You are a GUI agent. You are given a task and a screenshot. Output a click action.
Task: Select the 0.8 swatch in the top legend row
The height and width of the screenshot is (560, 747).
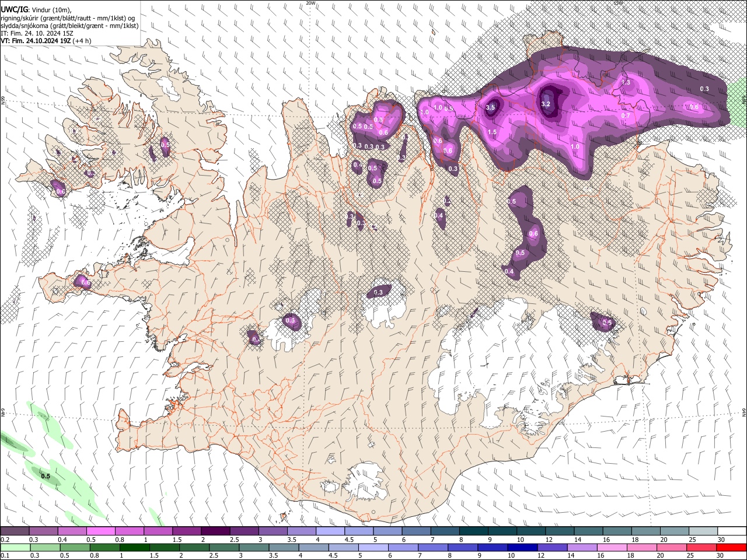[130, 531]
